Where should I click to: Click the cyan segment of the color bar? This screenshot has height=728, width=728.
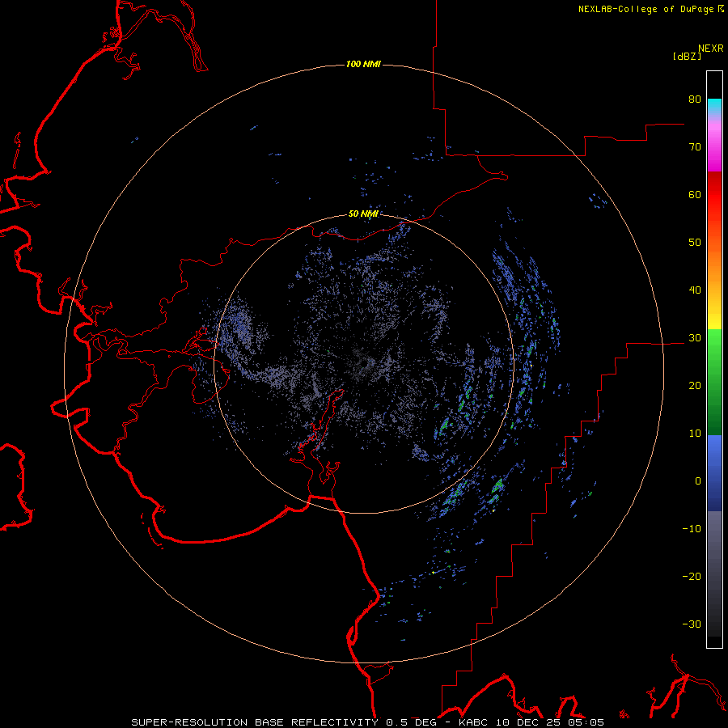[714, 106]
